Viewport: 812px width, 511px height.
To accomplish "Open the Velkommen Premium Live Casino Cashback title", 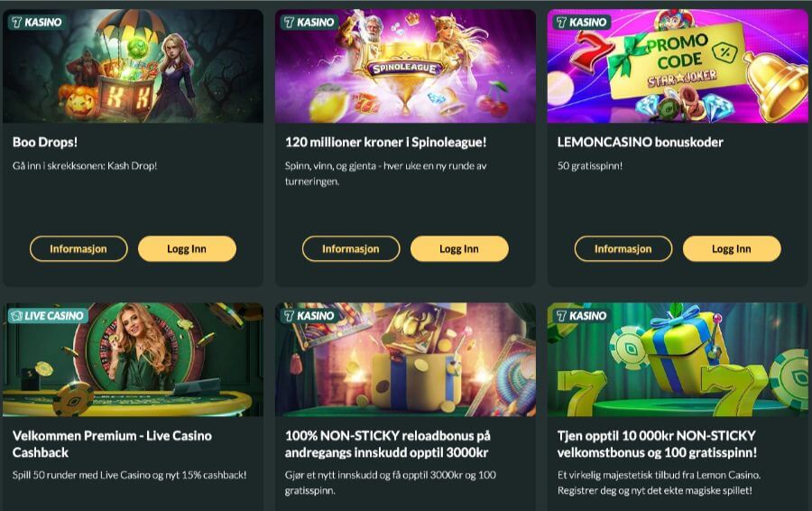I will point(112,444).
